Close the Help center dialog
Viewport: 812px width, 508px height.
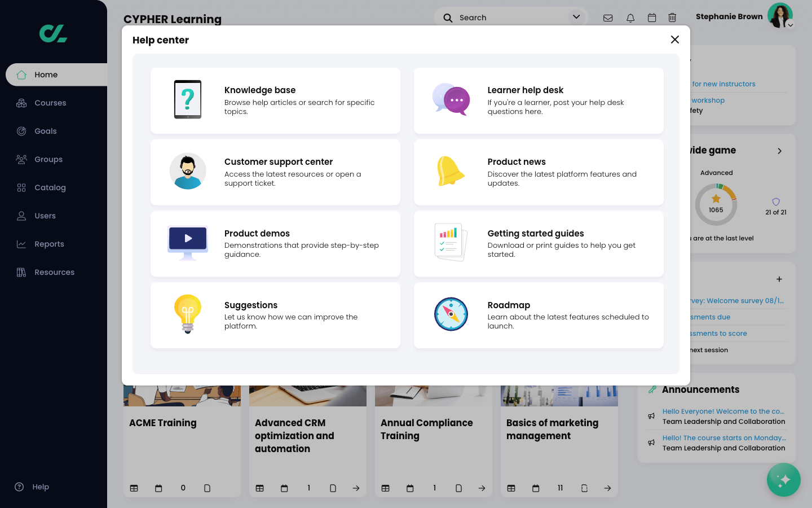[x=675, y=40]
